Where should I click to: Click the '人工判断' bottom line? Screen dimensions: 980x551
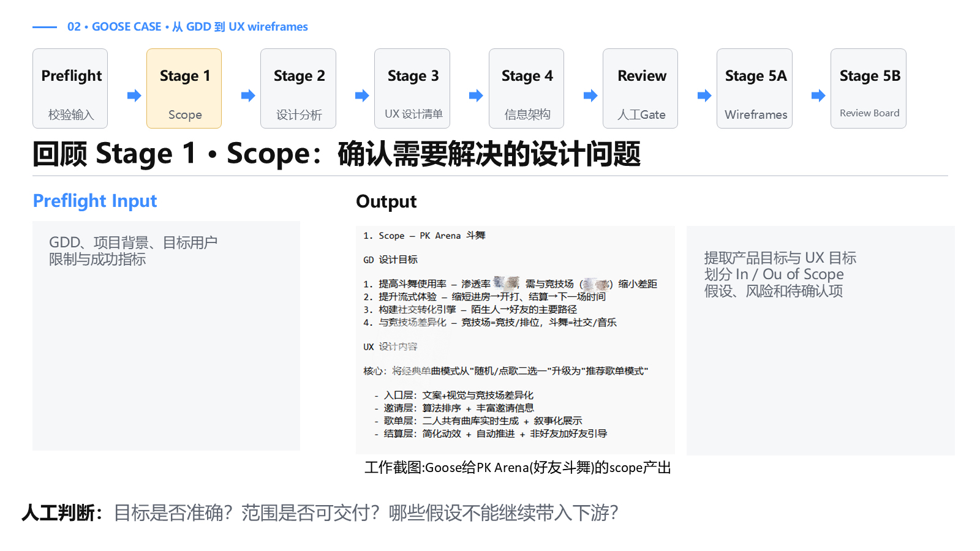320,513
